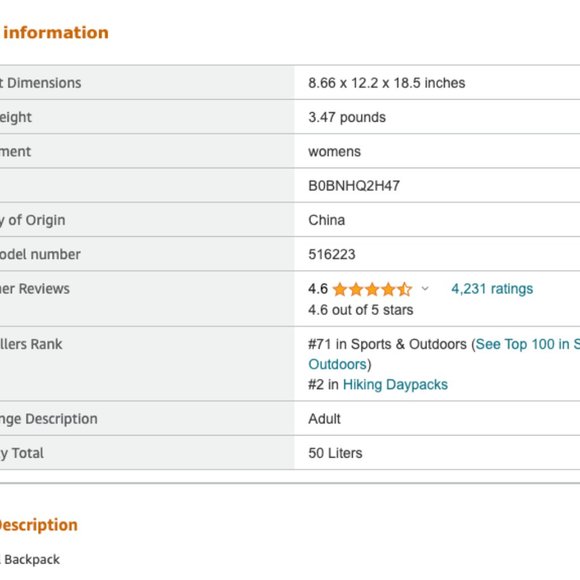
Task: Click the model number row label
Action: coord(40,254)
